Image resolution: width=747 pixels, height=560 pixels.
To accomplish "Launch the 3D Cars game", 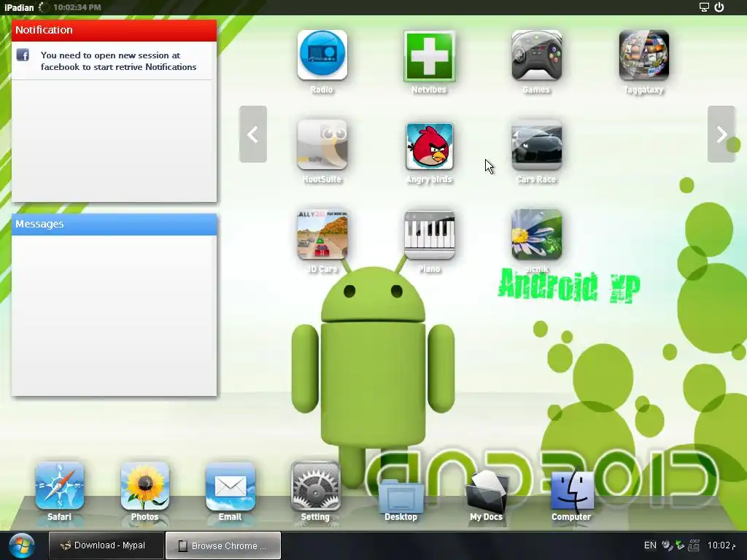I will click(x=322, y=235).
